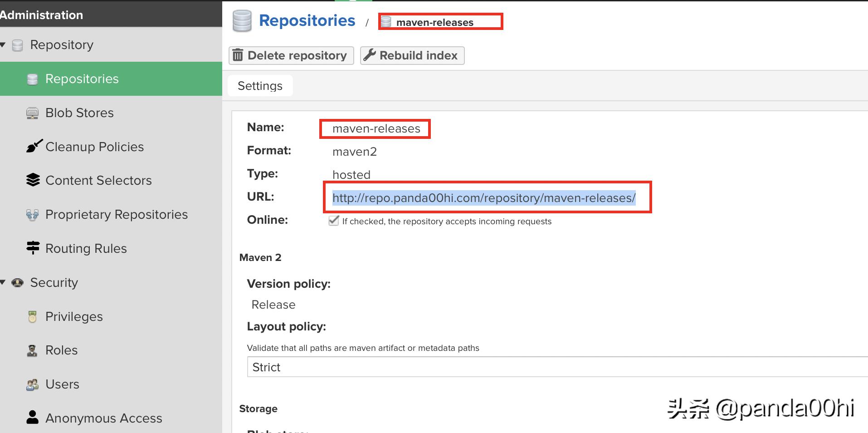This screenshot has height=433, width=868.
Task: Open the Layout policy Strict dropdown
Action: [557, 367]
